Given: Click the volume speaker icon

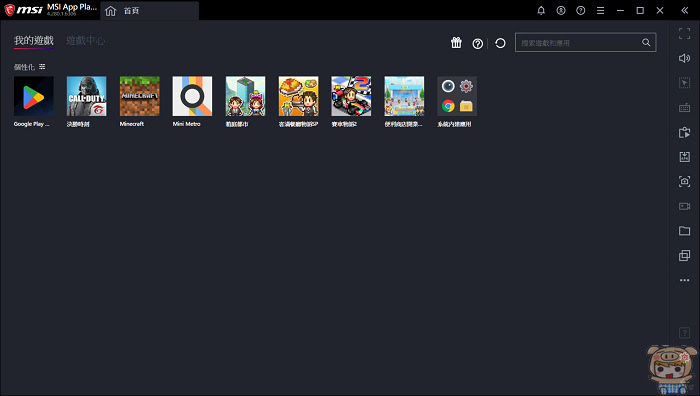Looking at the screenshot, I should [684, 58].
